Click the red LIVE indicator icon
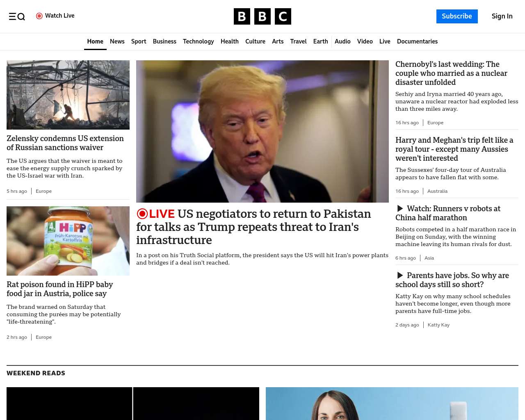 coord(142,214)
